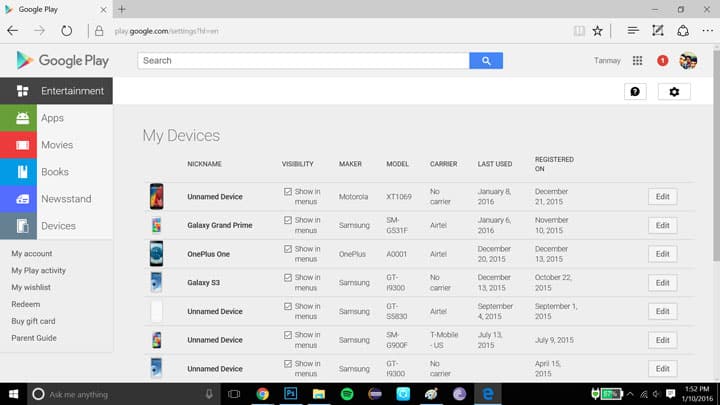
Task: Uncheck Show in menus for Galaxy Grand Prime
Action: pos(288,220)
